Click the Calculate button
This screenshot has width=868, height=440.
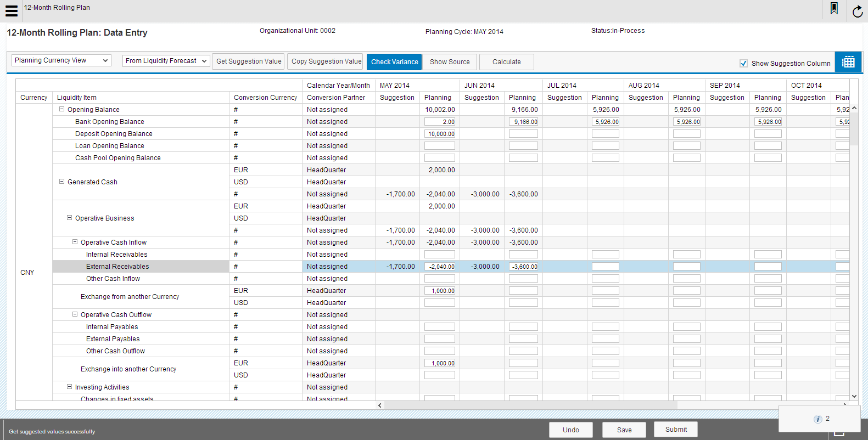coord(506,62)
